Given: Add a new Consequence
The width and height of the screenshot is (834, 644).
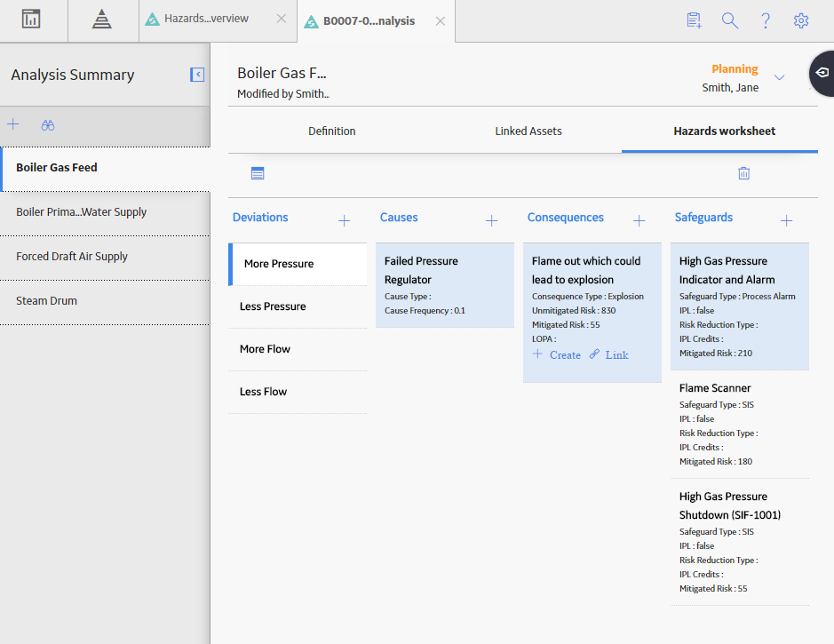Looking at the screenshot, I should 639,220.
